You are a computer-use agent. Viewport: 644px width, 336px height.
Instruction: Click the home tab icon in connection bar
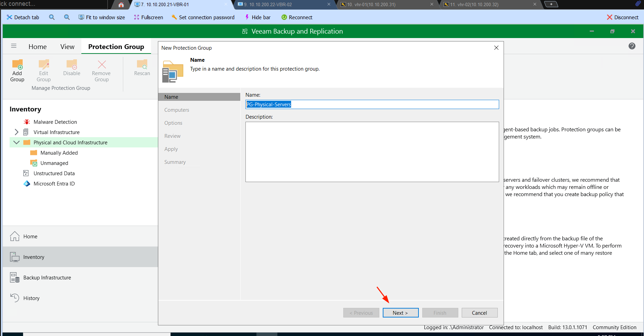tap(121, 4)
